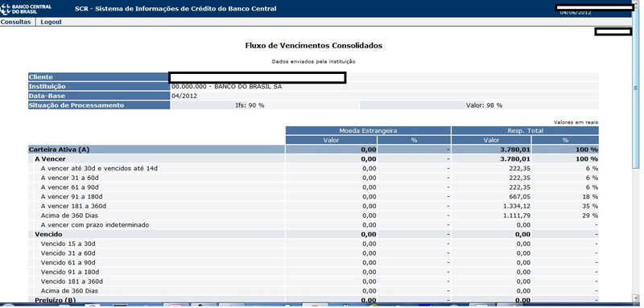Viewport: 644px width, 308px height.
Task: Click the Valor subheader under Moeda Estrangeira
Action: [x=332, y=140]
